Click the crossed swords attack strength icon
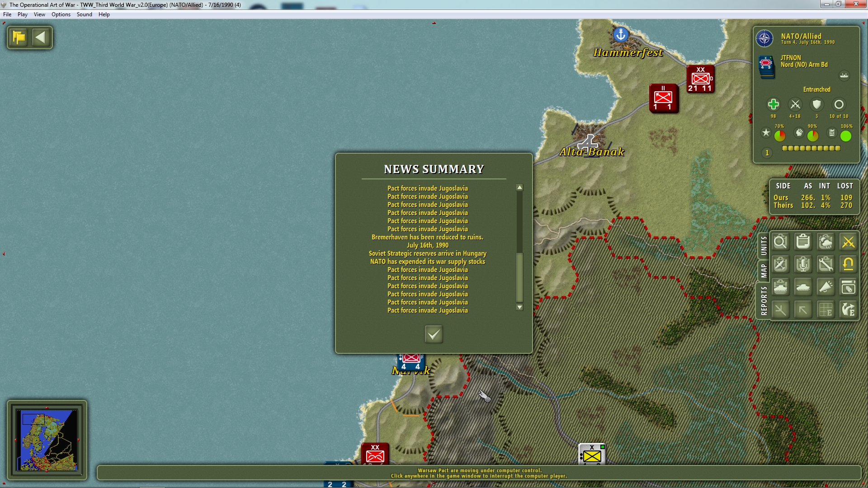 (x=795, y=104)
